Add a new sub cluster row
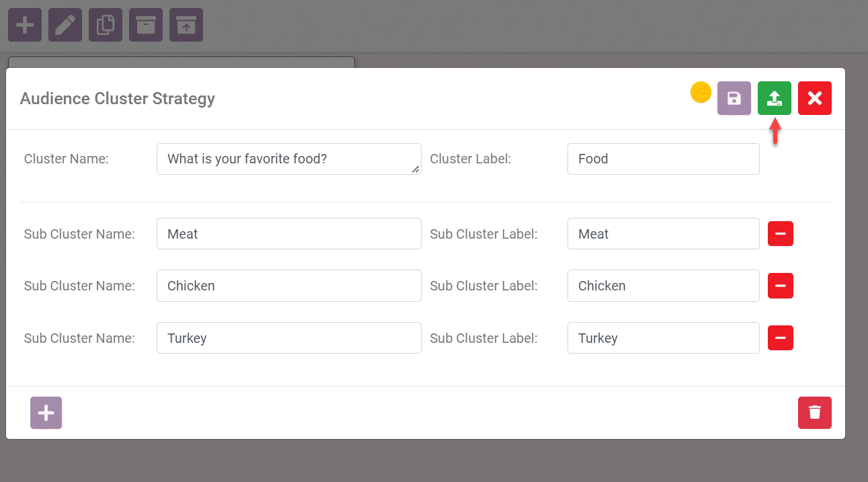The height and width of the screenshot is (482, 868). pyautogui.click(x=46, y=412)
